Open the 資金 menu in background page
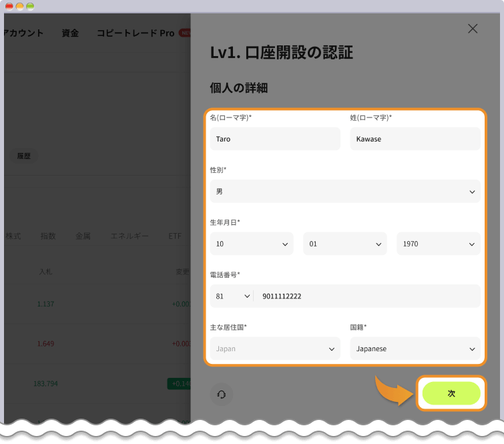This screenshot has width=504, height=444. 70,33
